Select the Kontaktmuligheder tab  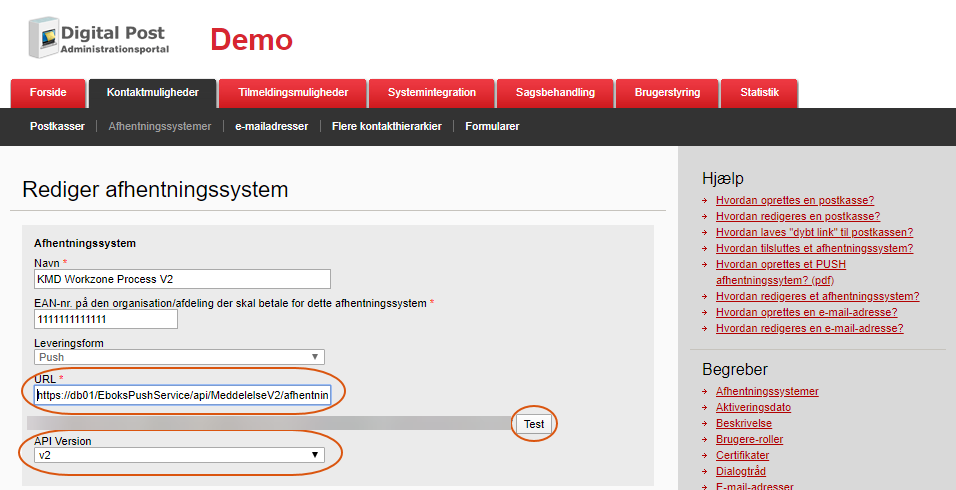coord(152,93)
